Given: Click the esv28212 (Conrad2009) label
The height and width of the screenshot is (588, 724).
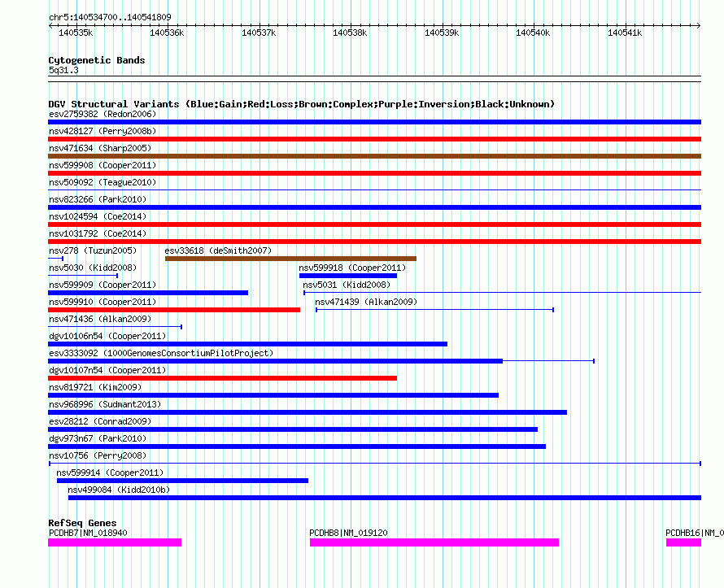Looking at the screenshot, I should pos(100,421).
